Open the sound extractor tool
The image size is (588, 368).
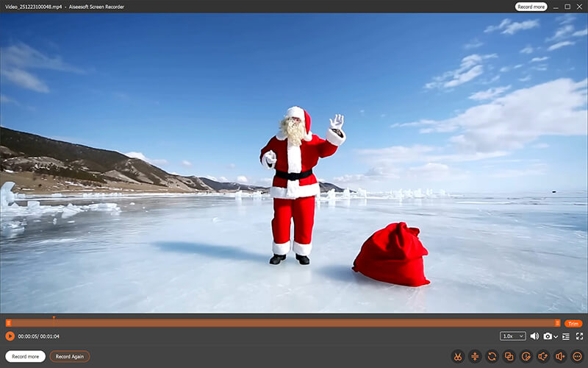point(542,356)
